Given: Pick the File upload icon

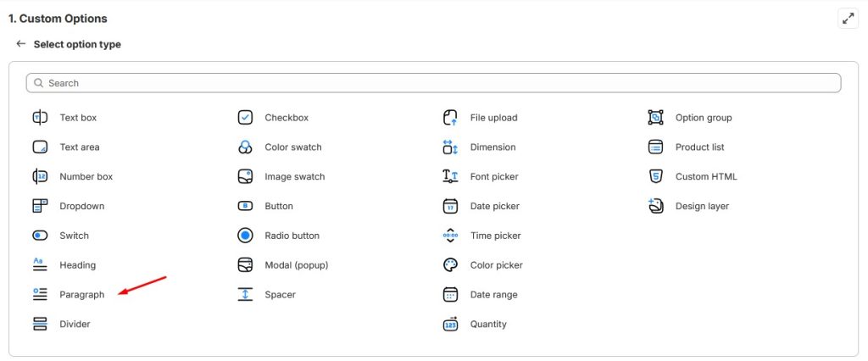Looking at the screenshot, I should coord(451,118).
